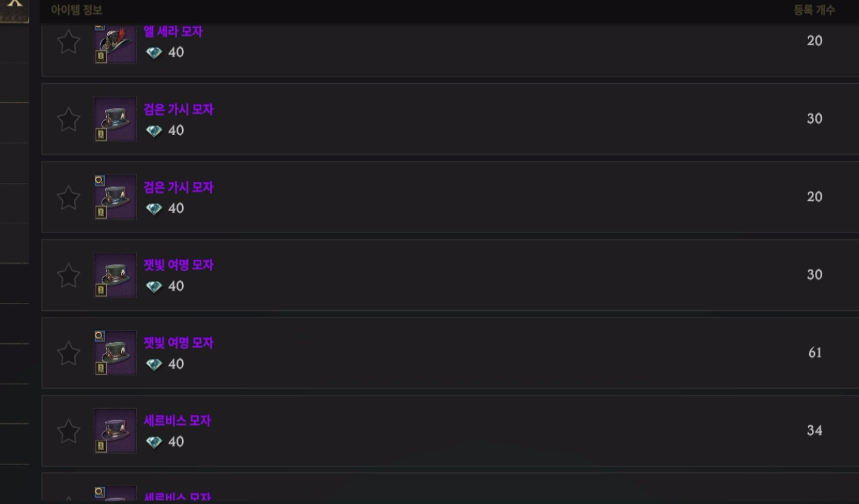The width and height of the screenshot is (859, 504).
Task: Click the 세르비스 모자 hat icon with 34 listings
Action: pyautogui.click(x=115, y=431)
